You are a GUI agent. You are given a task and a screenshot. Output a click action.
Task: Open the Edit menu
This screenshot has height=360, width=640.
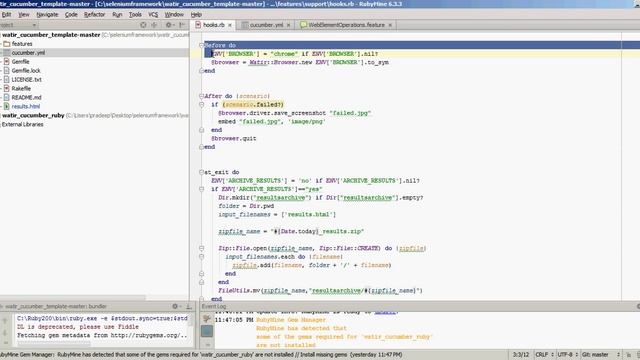[6, 14]
